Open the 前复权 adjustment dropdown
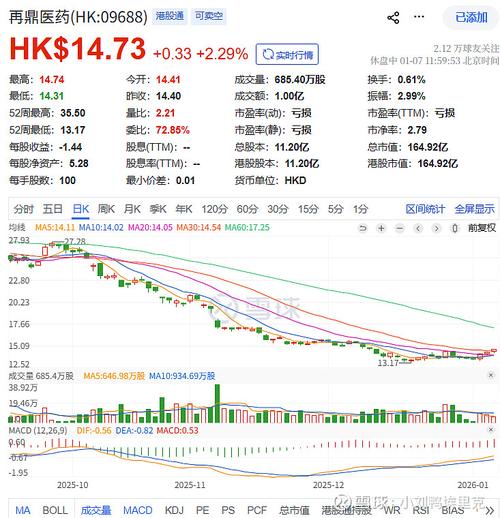The width and height of the screenshot is (500, 518). (482, 228)
